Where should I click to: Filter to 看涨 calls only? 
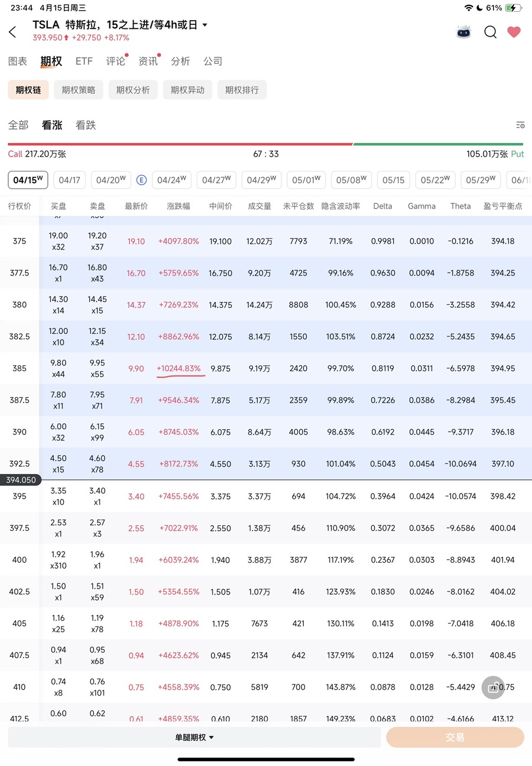coord(52,125)
